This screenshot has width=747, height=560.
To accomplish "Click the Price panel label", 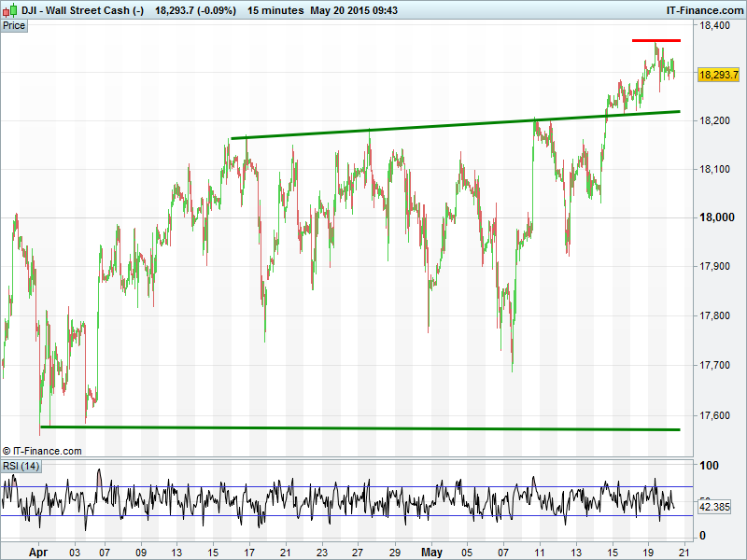I will click(14, 26).
